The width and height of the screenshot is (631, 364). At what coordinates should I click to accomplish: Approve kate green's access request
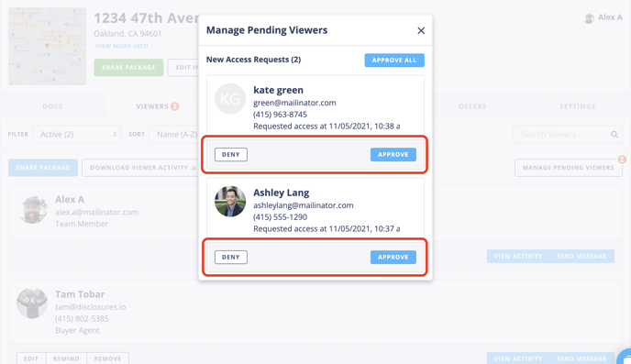tap(393, 154)
